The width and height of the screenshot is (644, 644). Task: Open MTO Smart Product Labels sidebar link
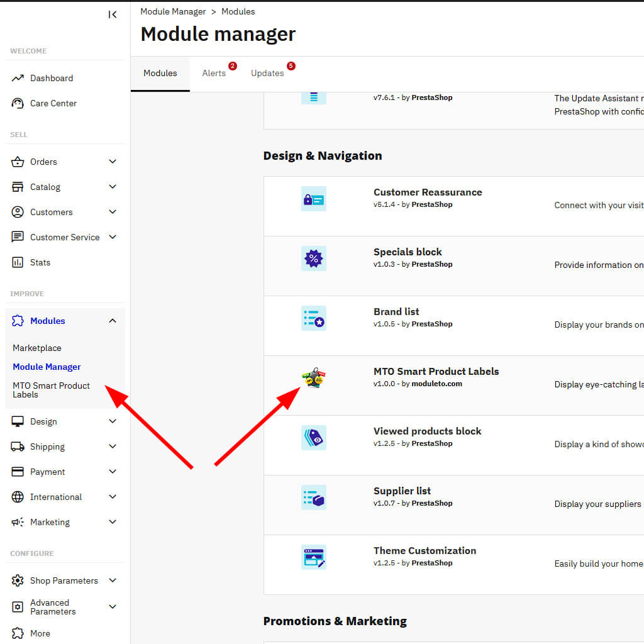click(51, 390)
